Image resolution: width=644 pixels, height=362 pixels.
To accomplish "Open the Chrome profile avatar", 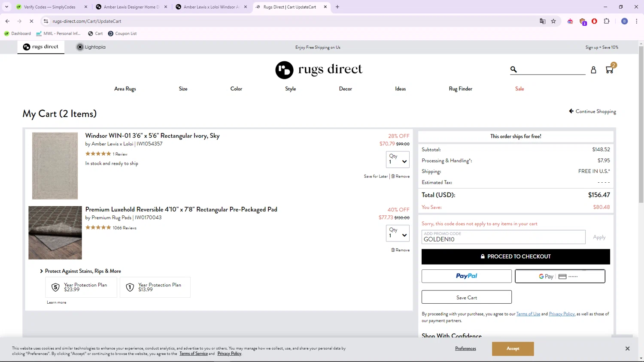I will [625, 21].
